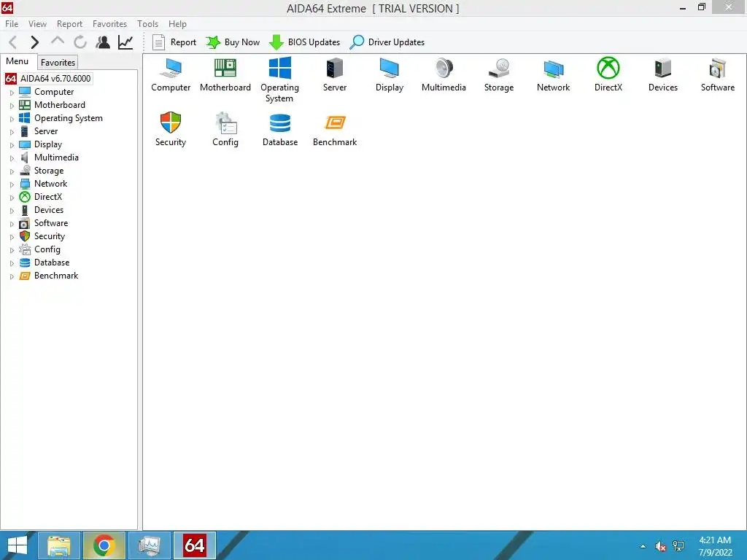
Task: Open the Help menu
Action: [177, 24]
